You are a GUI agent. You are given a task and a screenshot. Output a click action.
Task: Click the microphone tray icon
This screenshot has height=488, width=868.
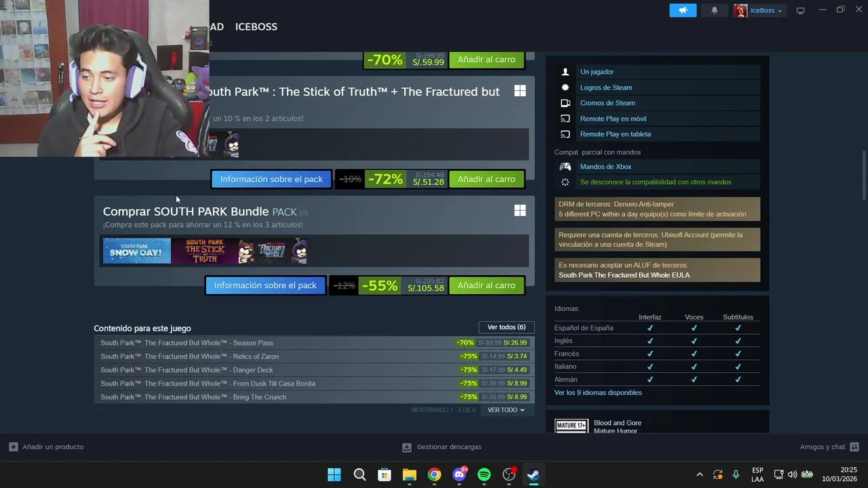(x=736, y=474)
